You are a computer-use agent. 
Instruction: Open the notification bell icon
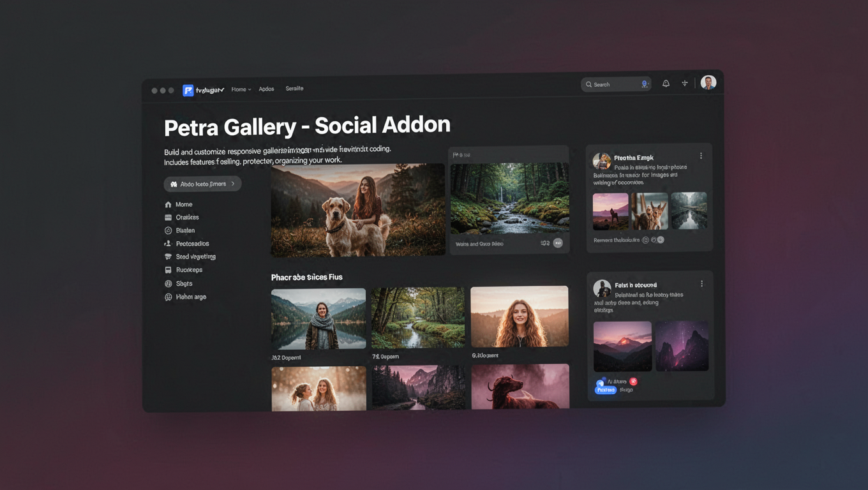[666, 84]
